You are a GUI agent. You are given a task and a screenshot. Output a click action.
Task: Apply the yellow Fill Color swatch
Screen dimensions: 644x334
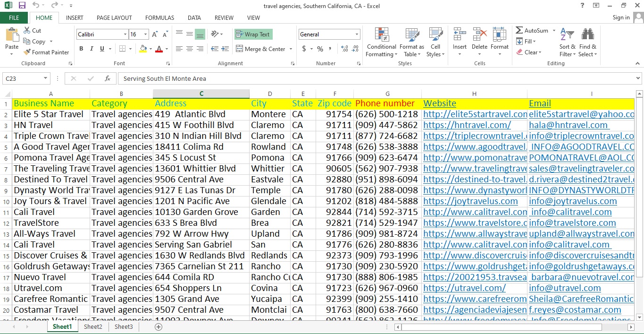(143, 49)
